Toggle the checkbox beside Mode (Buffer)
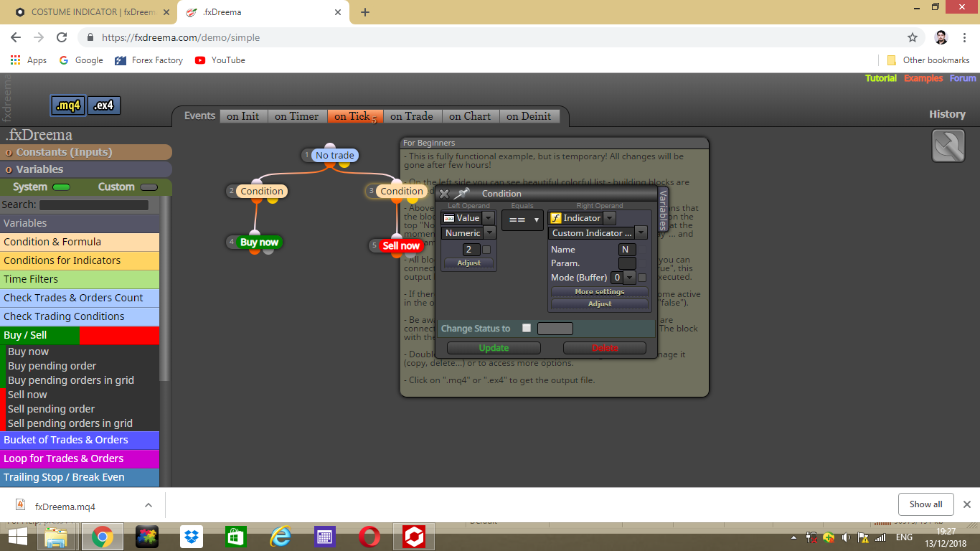Viewport: 980px width, 551px height. [x=642, y=278]
